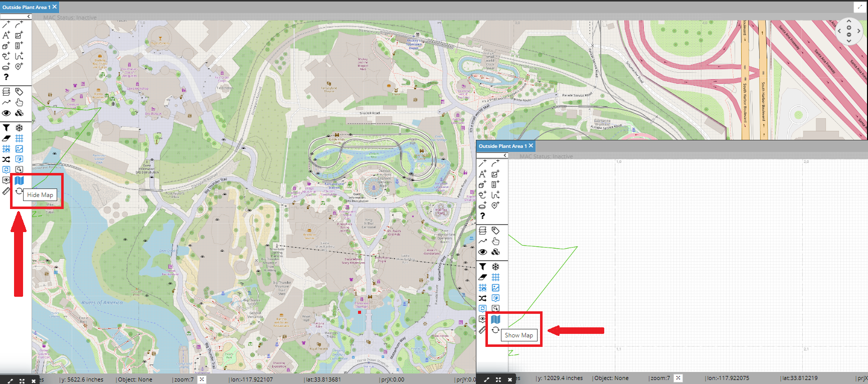Image resolution: width=868 pixels, height=384 pixels.
Task: Pick the add image tool in left window
Action: [19, 35]
